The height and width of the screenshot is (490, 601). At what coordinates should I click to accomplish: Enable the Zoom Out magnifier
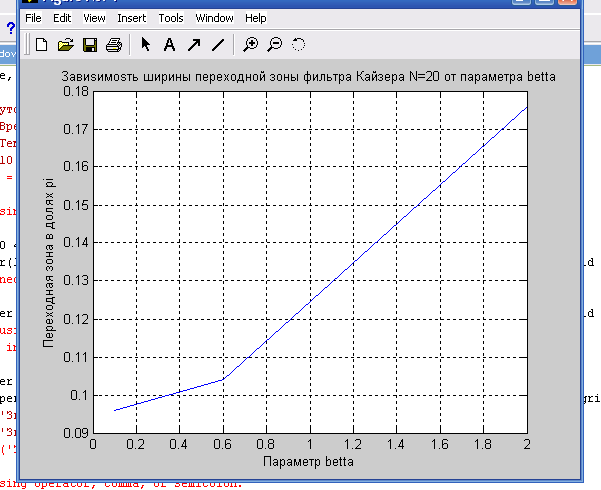(275, 44)
